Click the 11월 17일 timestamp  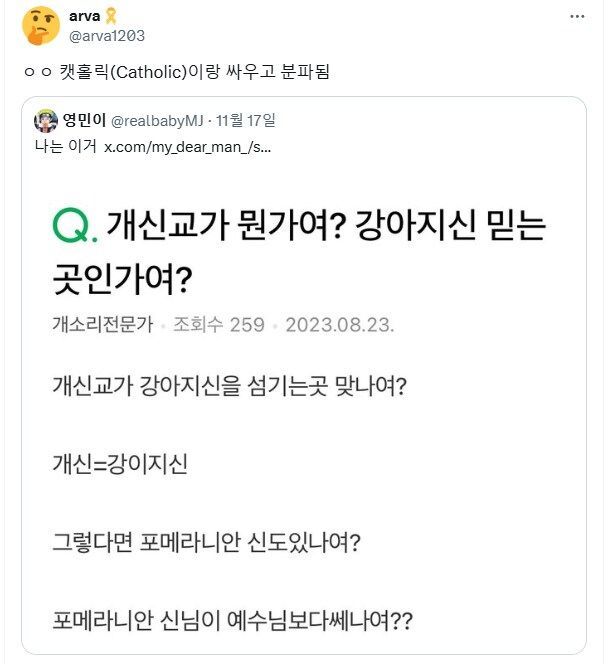pyautogui.click(x=248, y=121)
